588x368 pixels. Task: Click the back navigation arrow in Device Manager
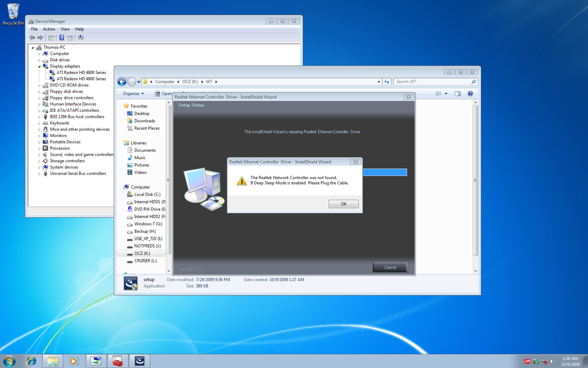click(32, 37)
